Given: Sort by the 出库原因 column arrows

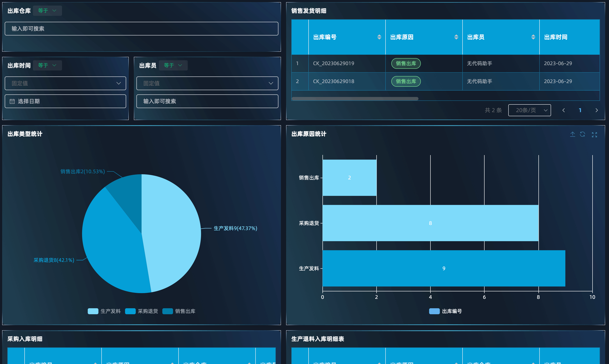Looking at the screenshot, I should click(x=456, y=37).
